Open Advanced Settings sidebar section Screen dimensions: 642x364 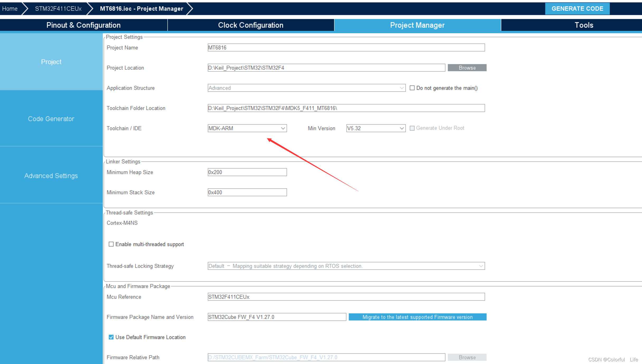(51, 176)
